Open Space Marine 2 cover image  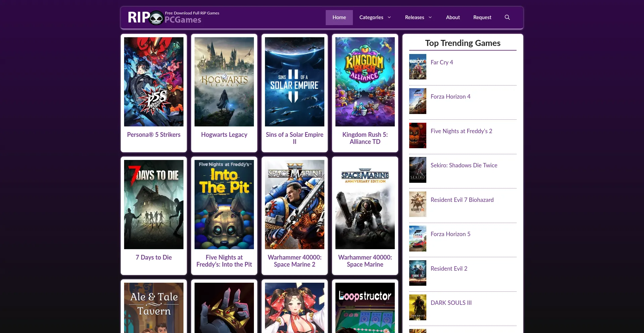point(294,205)
